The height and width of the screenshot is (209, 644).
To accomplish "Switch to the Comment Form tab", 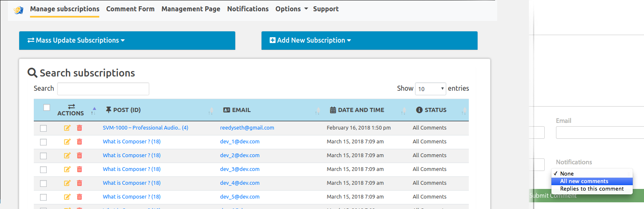I will [130, 9].
